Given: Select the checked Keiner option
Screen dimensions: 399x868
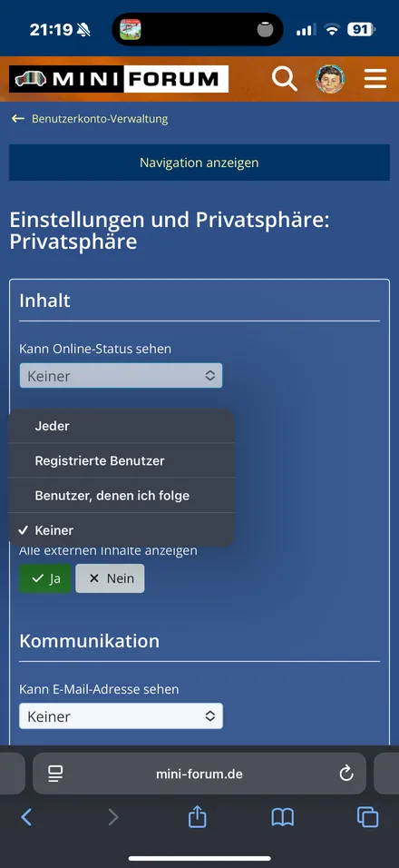Looking at the screenshot, I should point(121,530).
